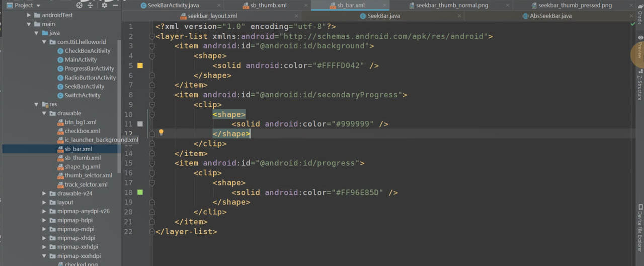This screenshot has width=644, height=266.
Task: Fold the progress item block at line 15
Action: tap(152, 163)
